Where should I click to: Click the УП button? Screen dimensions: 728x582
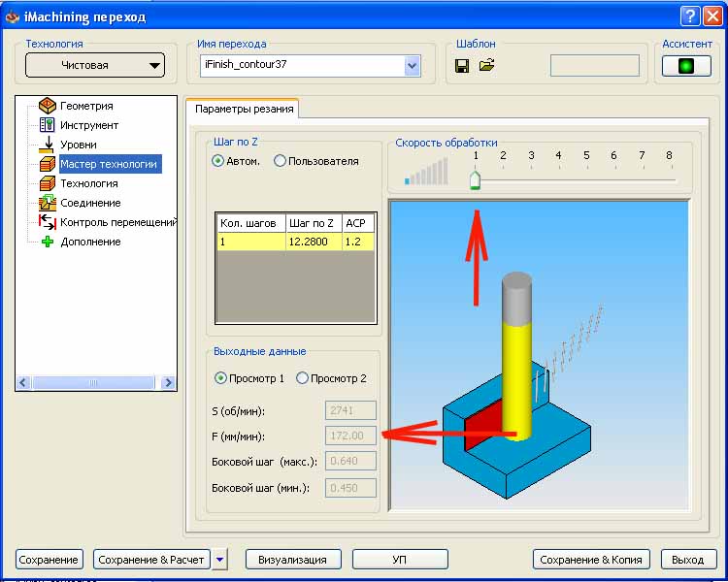[x=400, y=560]
